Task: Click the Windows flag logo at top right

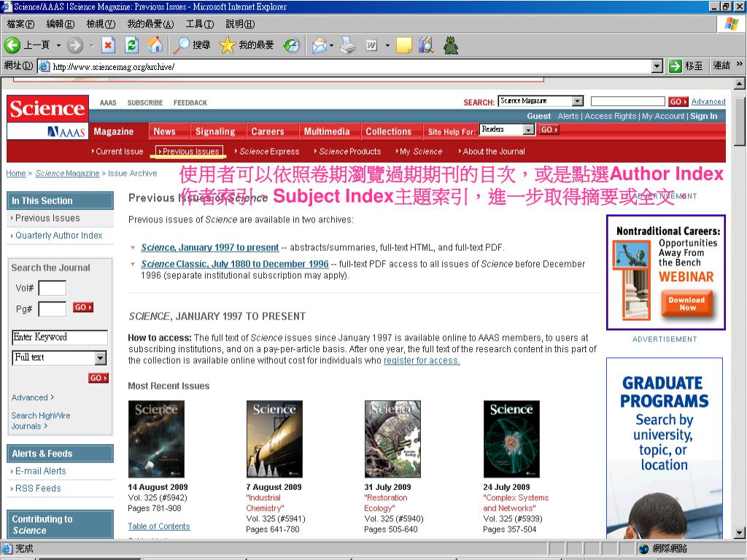Action: point(731,24)
